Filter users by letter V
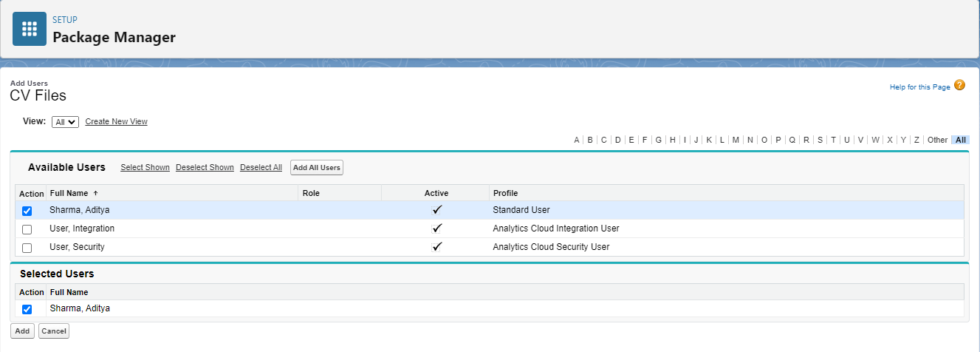Viewport: 980px width, 352px height. click(860, 140)
